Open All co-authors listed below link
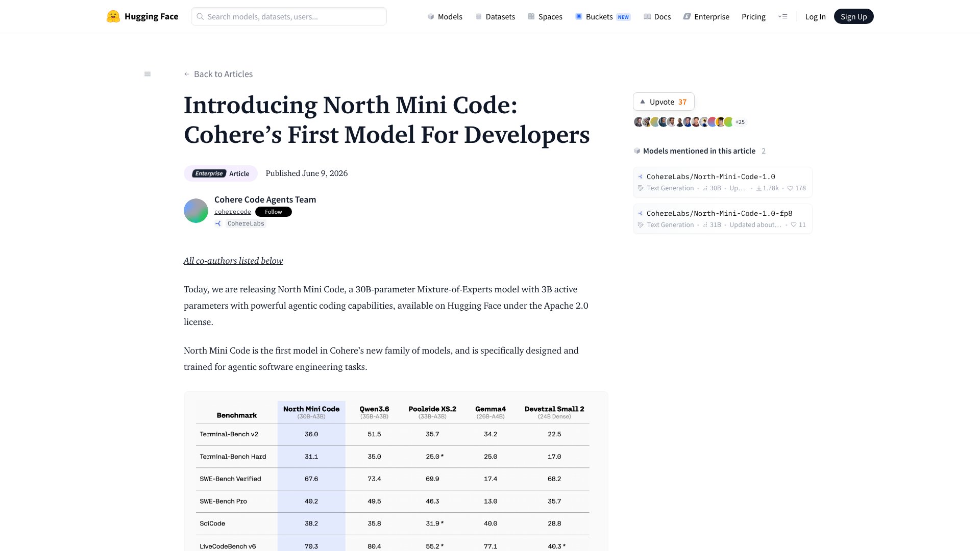Screen dimensions: 980x551 (233, 261)
